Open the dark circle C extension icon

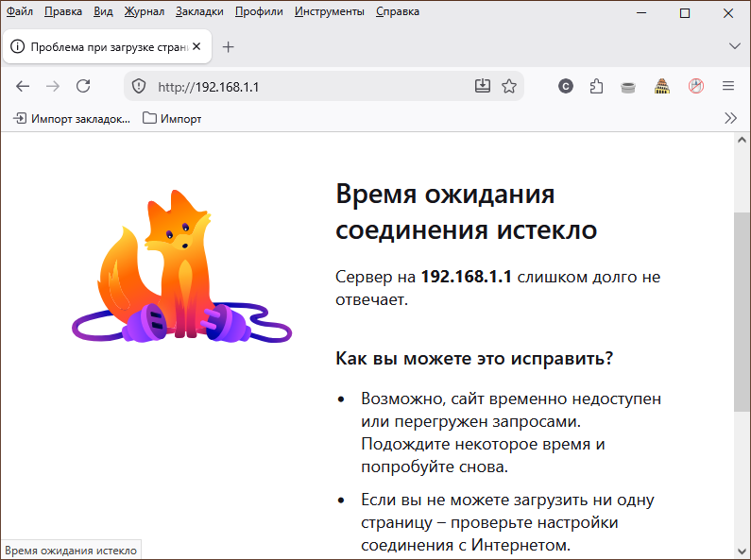click(566, 86)
